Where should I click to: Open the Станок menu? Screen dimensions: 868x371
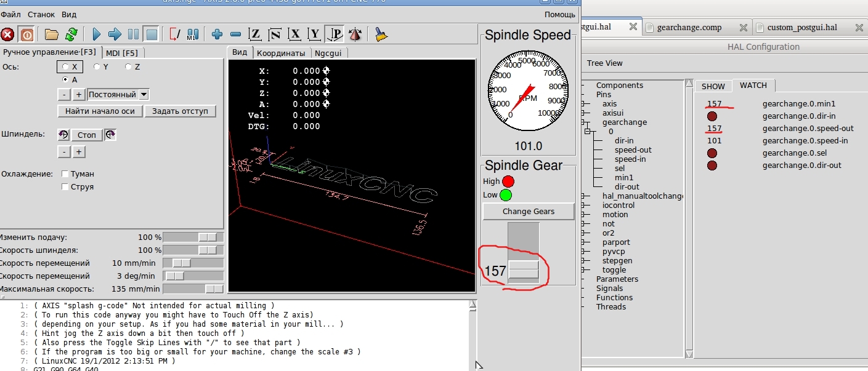[41, 14]
